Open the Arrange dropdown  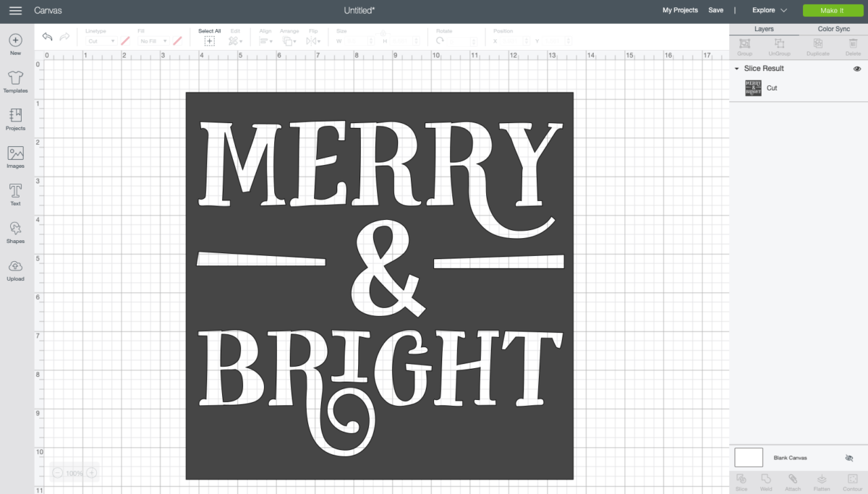click(x=289, y=41)
